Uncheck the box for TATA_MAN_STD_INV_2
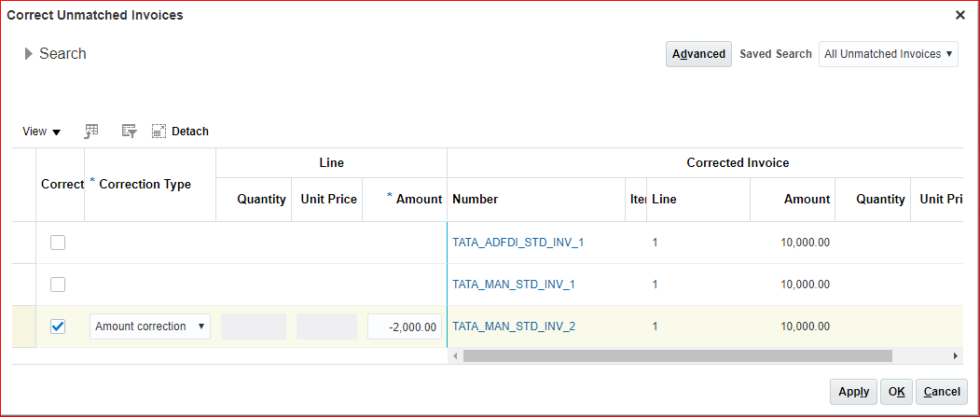 coord(58,327)
